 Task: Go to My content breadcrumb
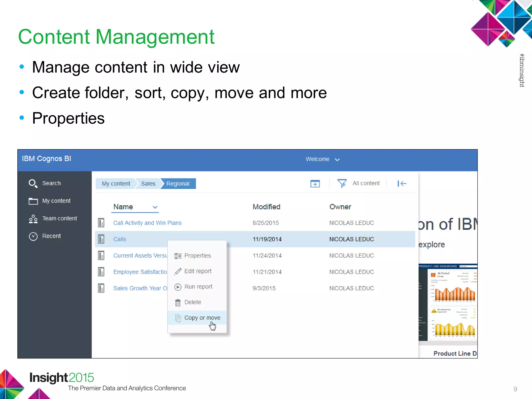point(116,184)
